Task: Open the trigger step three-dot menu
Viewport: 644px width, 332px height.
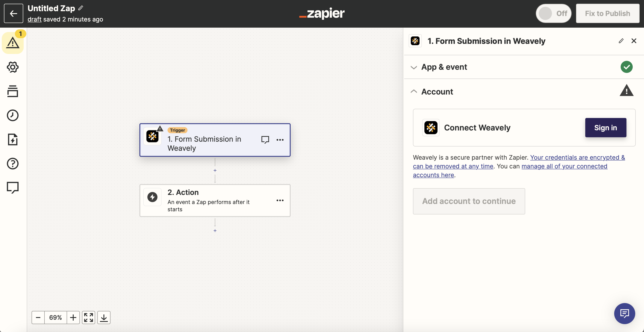Action: [x=280, y=140]
